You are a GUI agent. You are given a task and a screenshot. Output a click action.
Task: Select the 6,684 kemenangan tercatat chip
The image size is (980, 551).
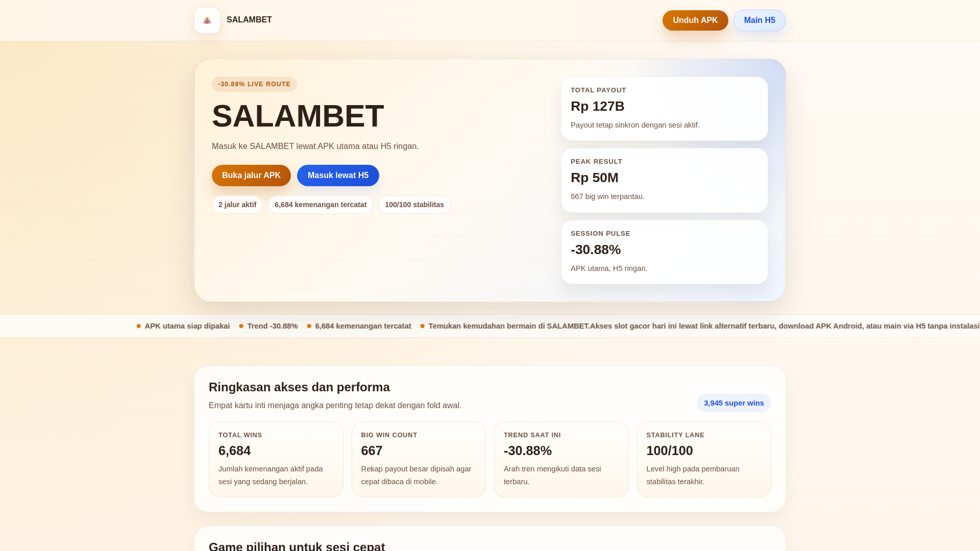321,205
